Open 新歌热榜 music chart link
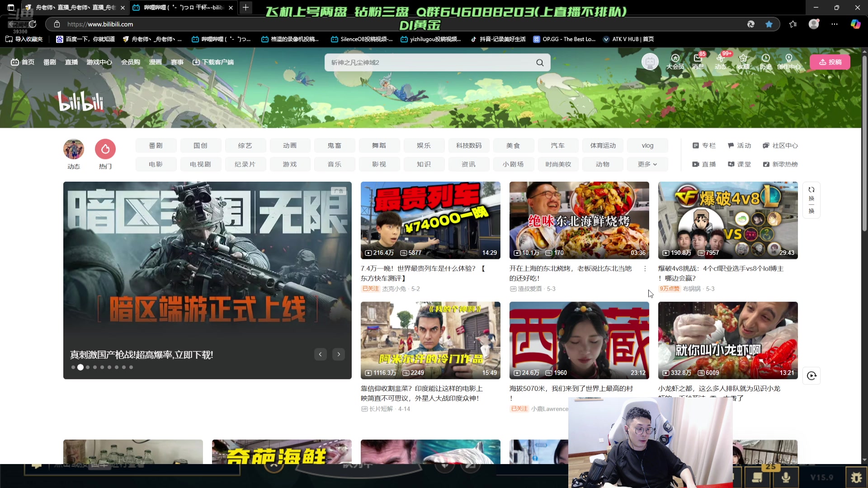Screen dimensions: 868x488 point(780,164)
